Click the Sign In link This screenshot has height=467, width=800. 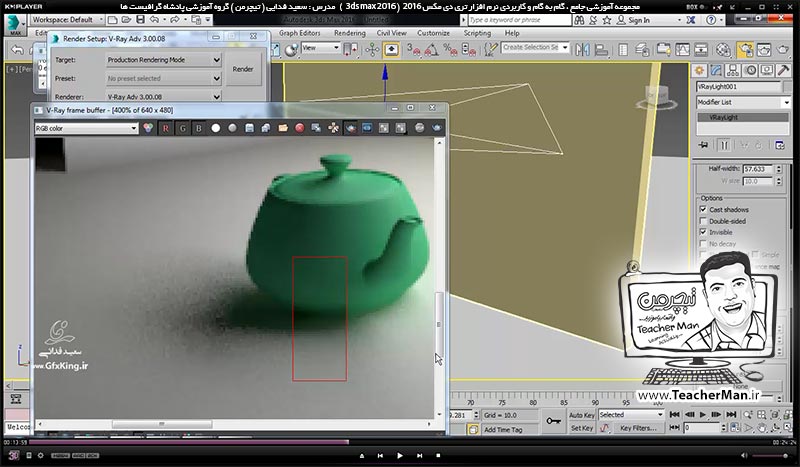pos(639,20)
